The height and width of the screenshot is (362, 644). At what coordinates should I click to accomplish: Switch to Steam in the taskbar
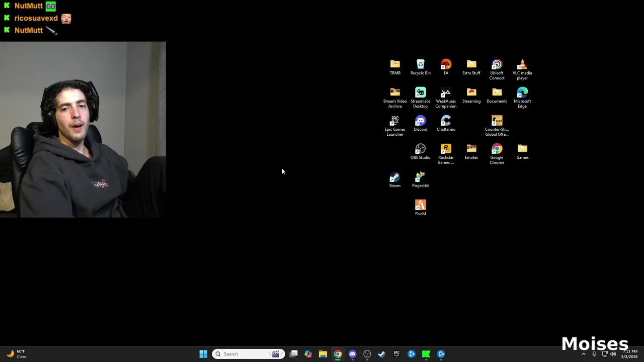coord(382,354)
